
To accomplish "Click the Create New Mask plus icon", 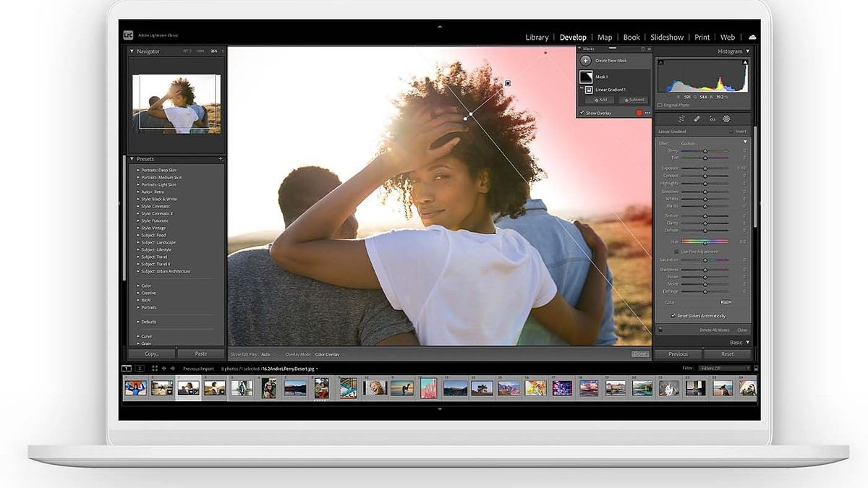I will tap(586, 61).
